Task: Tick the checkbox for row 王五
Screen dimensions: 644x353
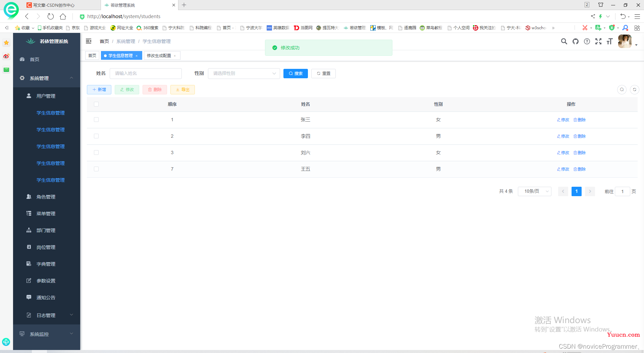Action: 96,169
